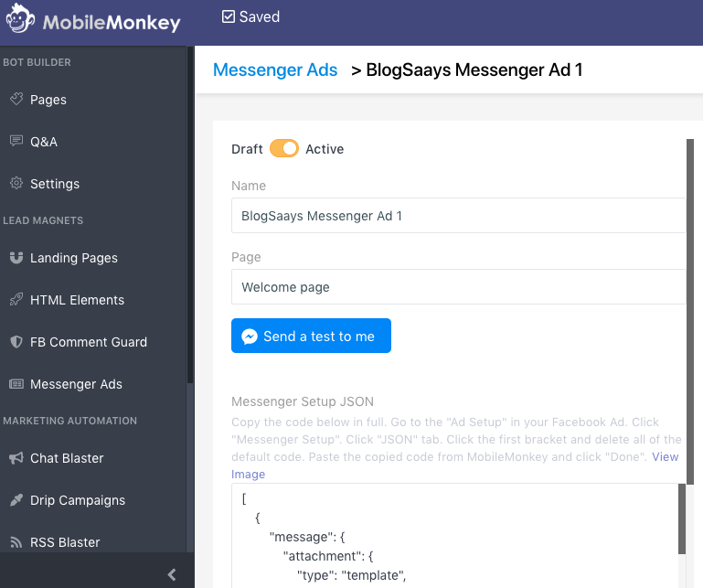Go to Messenger Ads breadcrumb link
The height and width of the screenshot is (588, 703).
(275, 70)
